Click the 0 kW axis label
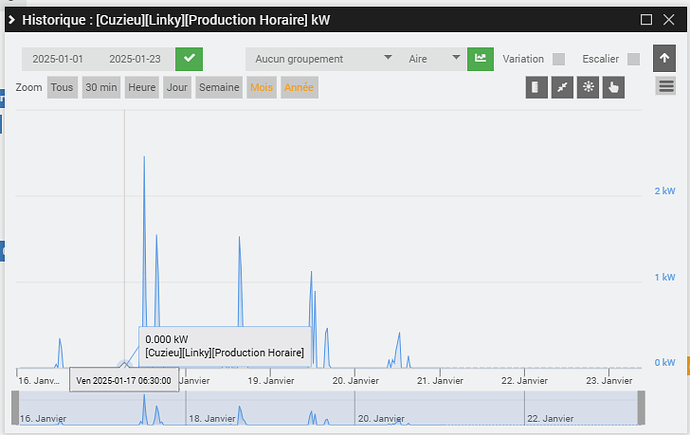This screenshot has width=690, height=435. [x=664, y=362]
